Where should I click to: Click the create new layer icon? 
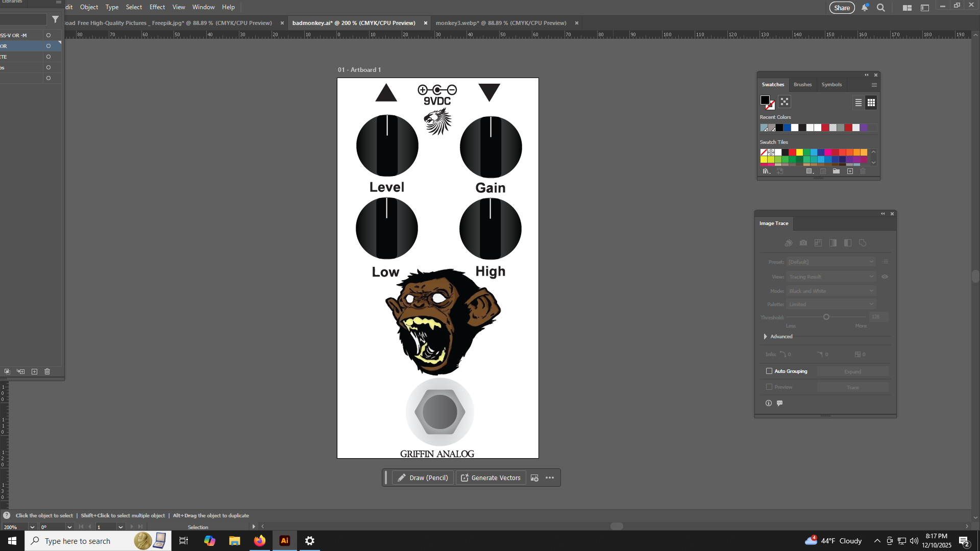[34, 372]
